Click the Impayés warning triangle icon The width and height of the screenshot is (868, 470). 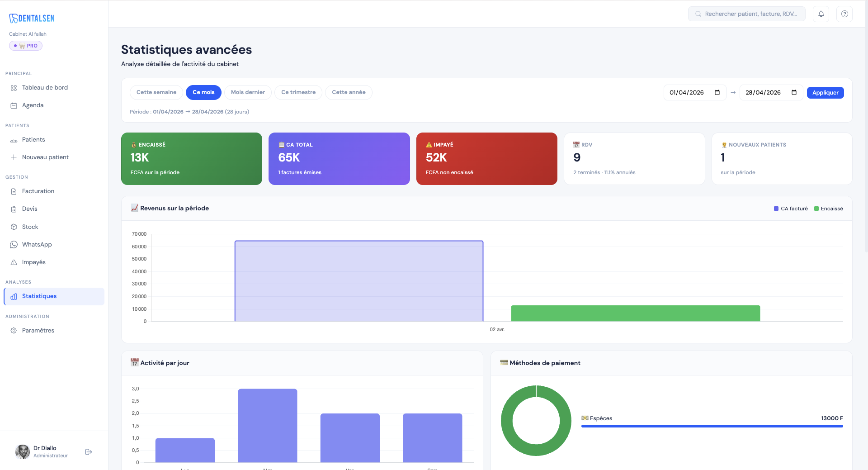click(14, 262)
